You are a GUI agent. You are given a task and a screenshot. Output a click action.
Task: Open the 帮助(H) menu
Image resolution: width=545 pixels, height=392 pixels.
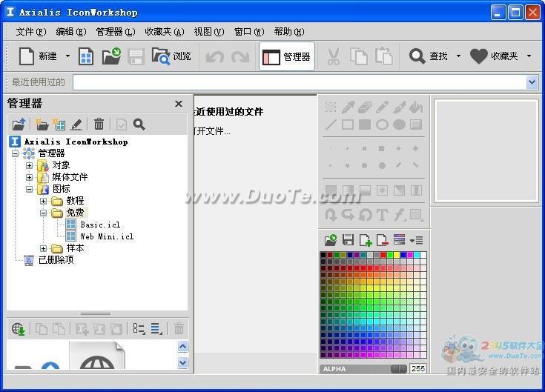point(289,32)
